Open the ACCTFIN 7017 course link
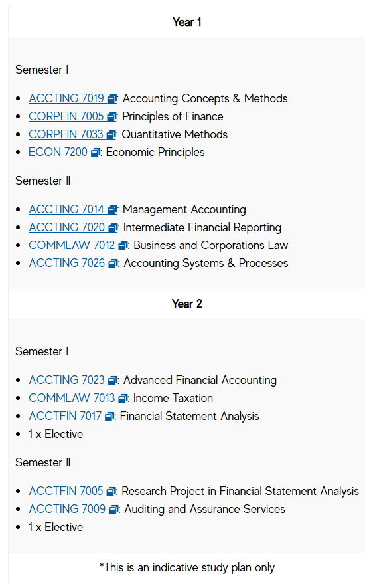Image resolution: width=365 pixels, height=588 pixels. pos(72,416)
